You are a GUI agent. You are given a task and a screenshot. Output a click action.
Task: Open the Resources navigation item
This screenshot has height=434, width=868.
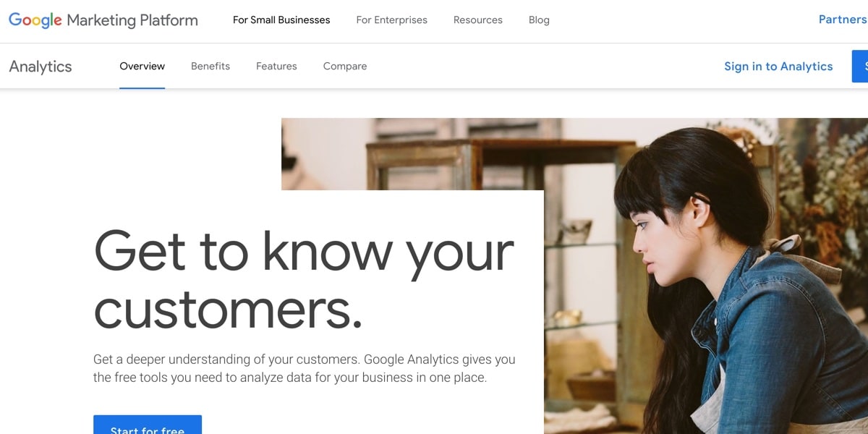[x=477, y=20]
